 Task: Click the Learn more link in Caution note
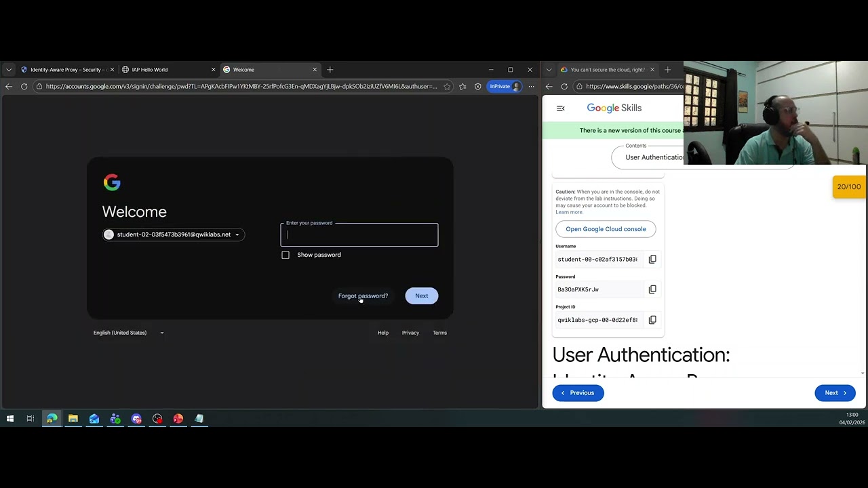[x=569, y=212]
